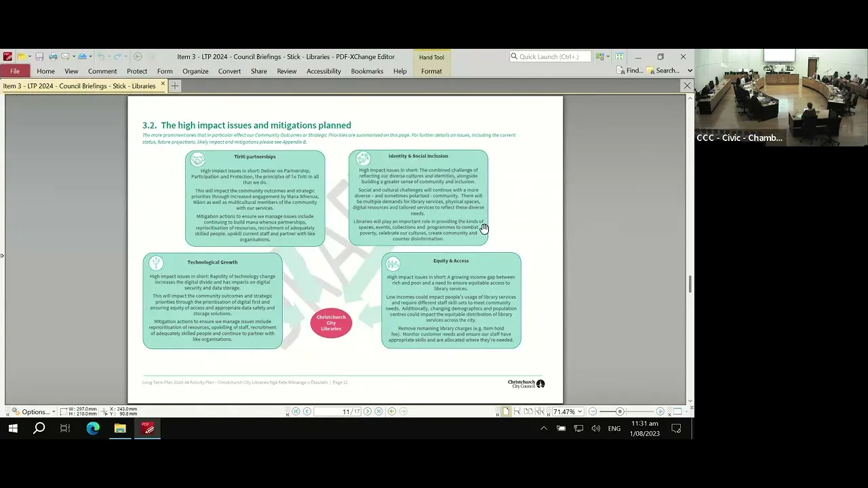Go to the first page
The height and width of the screenshot is (488, 868).
point(296,411)
